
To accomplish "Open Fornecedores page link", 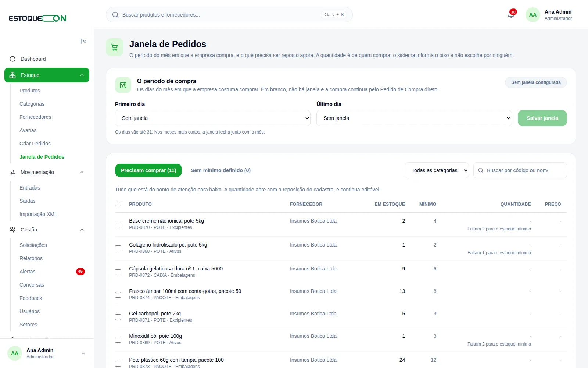I will point(35,117).
